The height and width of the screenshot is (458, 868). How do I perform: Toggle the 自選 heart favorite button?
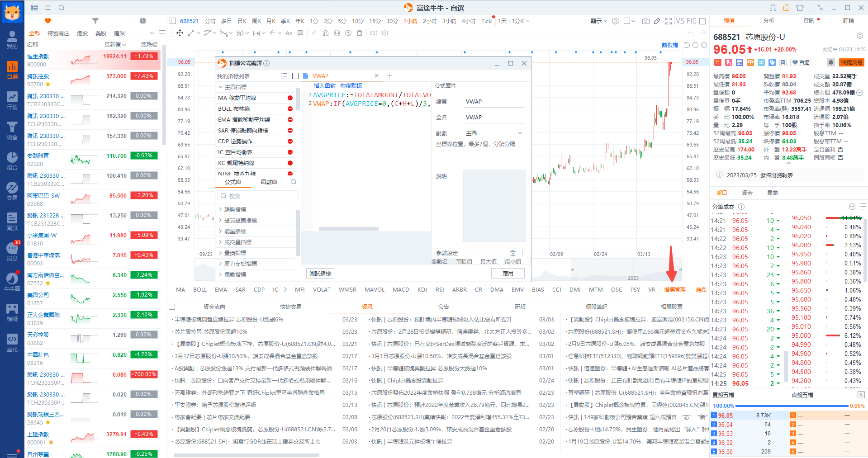(x=801, y=62)
